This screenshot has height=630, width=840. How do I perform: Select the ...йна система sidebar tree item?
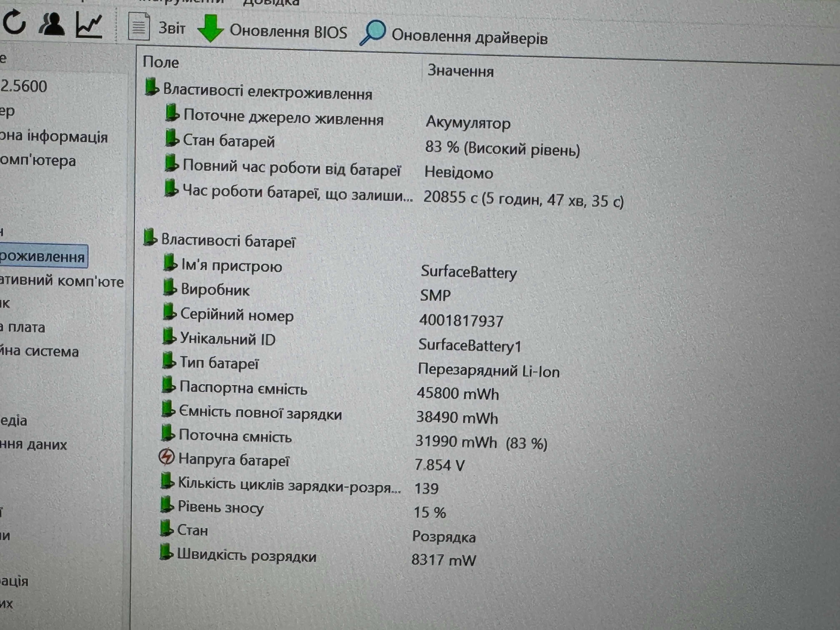click(x=39, y=351)
